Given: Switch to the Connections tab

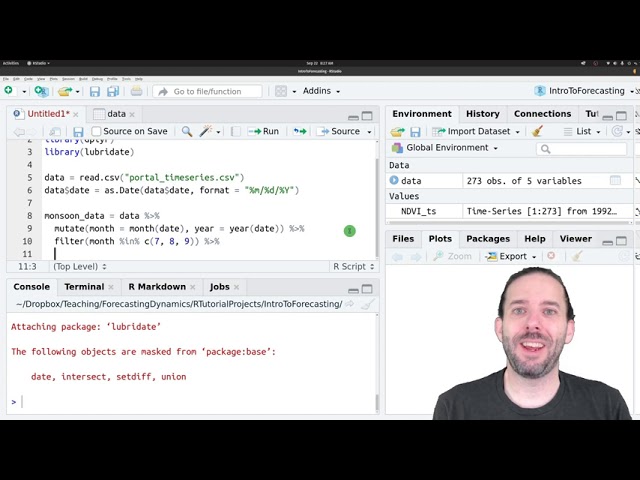Looking at the screenshot, I should [542, 114].
